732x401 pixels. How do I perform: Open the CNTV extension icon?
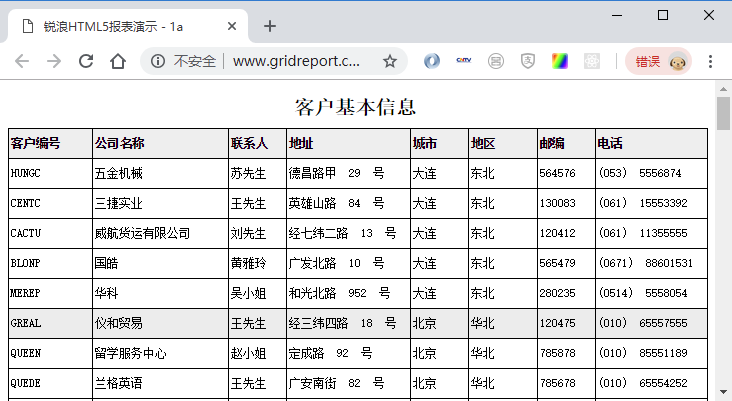[x=464, y=60]
